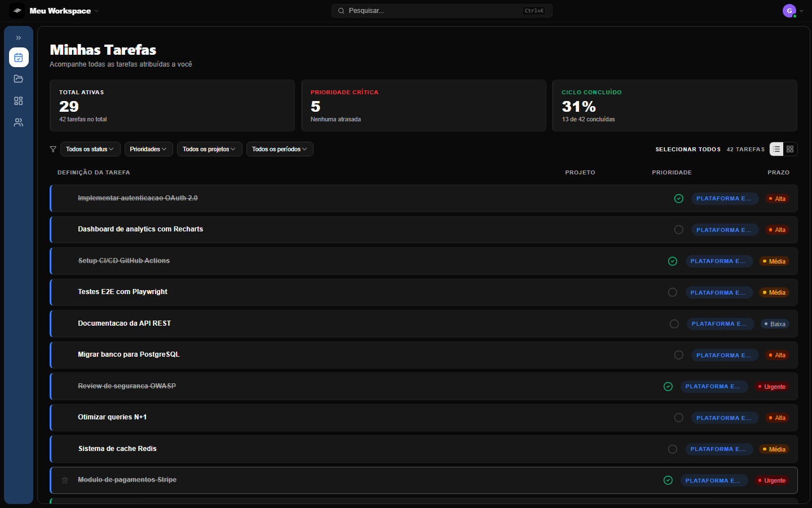Click the 42 TAREFAS counter label
The image size is (812, 508).
pos(745,150)
